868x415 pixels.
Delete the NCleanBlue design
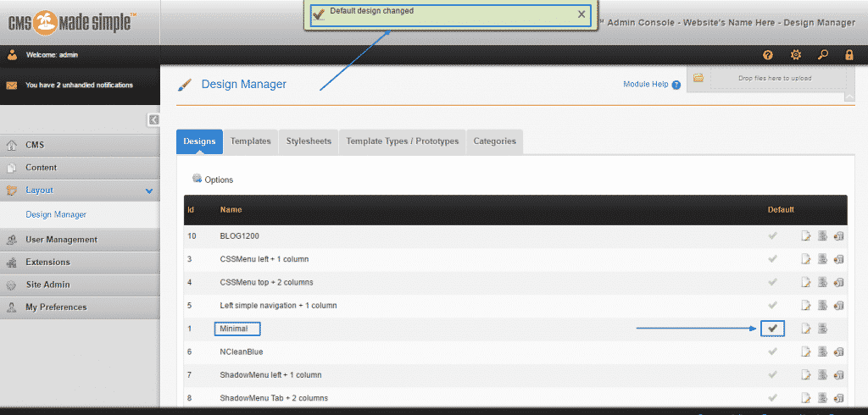pos(838,352)
